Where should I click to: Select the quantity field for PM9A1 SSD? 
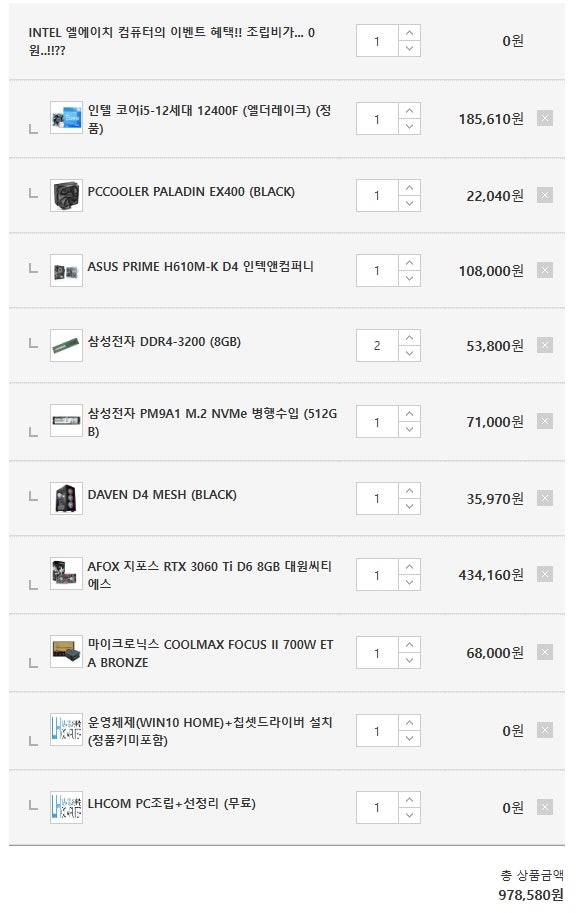pyautogui.click(x=377, y=422)
